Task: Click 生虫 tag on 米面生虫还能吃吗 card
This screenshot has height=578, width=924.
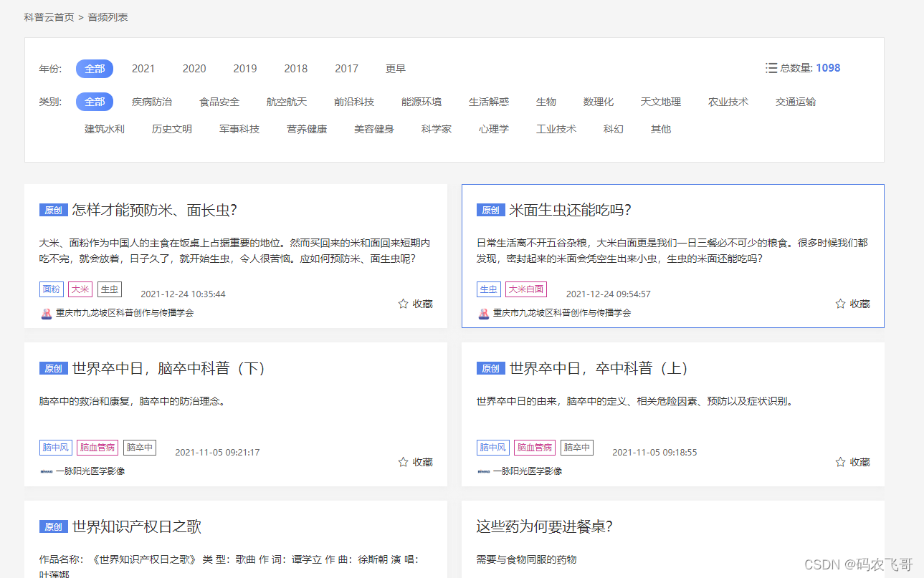Action: pyautogui.click(x=489, y=289)
